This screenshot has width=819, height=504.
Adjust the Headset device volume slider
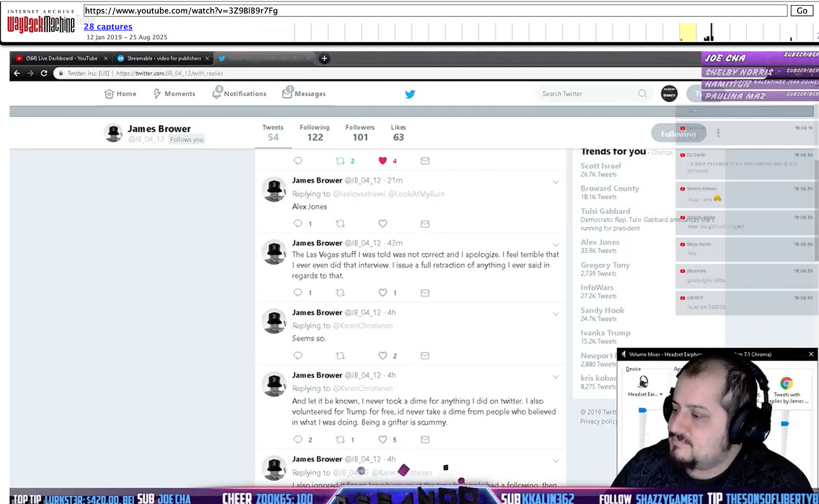(x=642, y=411)
